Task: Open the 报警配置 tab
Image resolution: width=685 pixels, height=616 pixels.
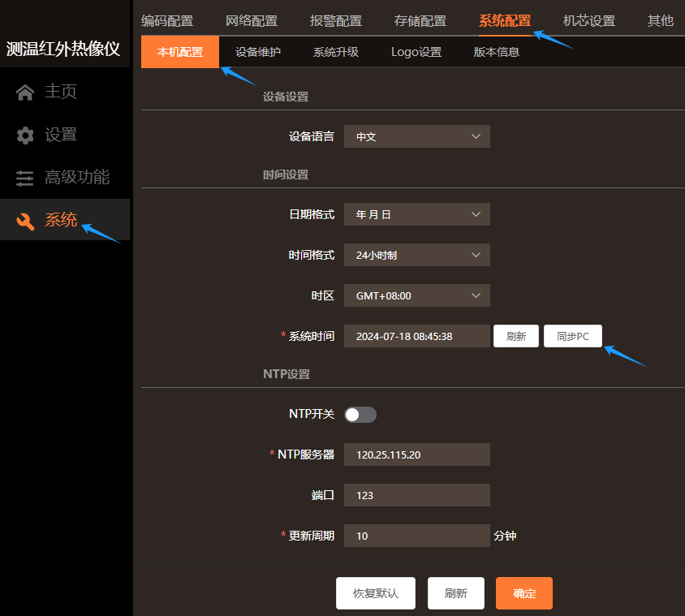Action: [x=336, y=21]
